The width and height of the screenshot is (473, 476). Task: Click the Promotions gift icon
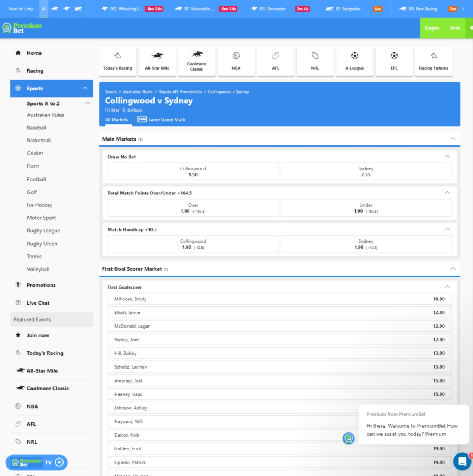click(x=18, y=285)
